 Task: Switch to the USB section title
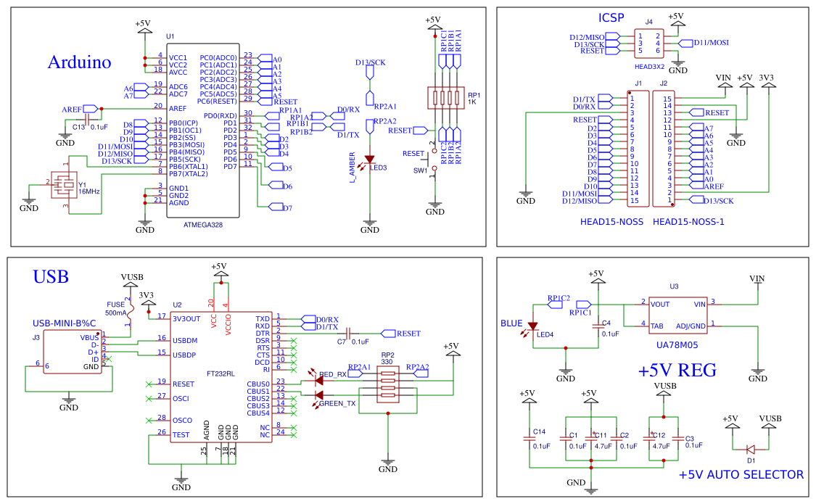click(51, 276)
